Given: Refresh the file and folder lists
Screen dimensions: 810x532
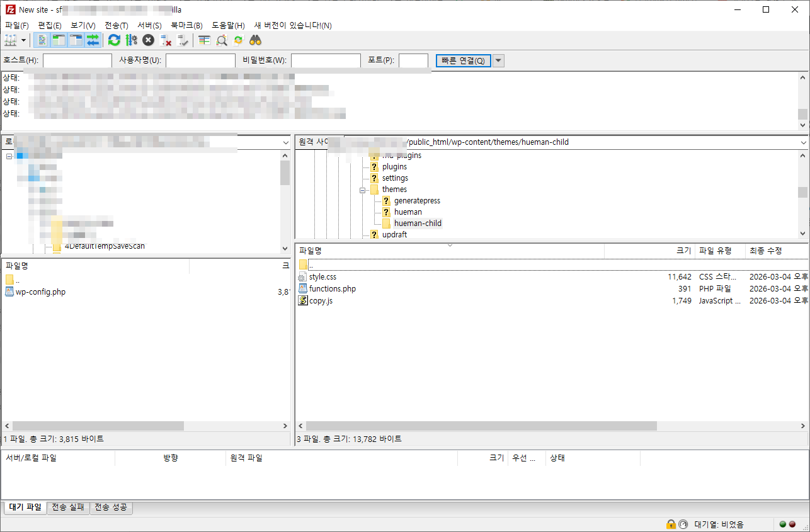Looking at the screenshot, I should tap(114, 40).
